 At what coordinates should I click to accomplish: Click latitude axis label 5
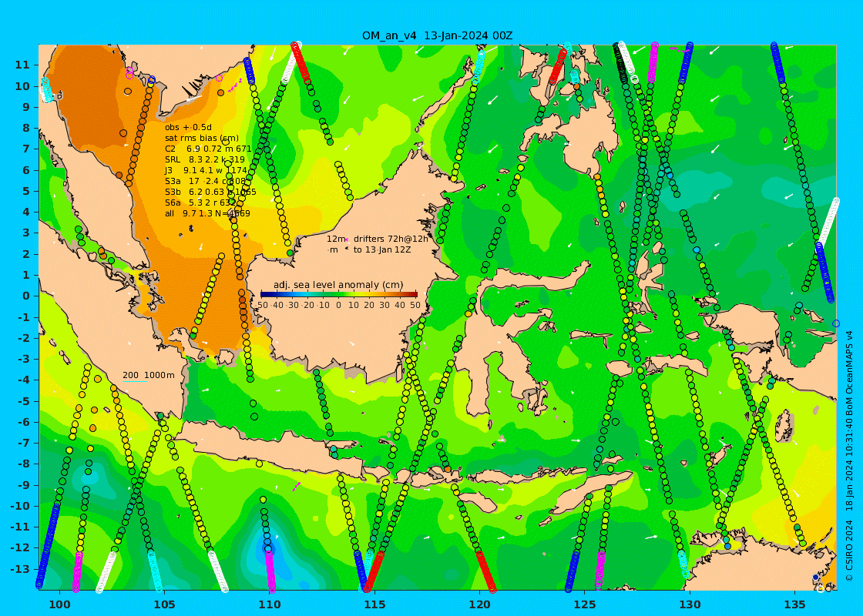[26, 191]
